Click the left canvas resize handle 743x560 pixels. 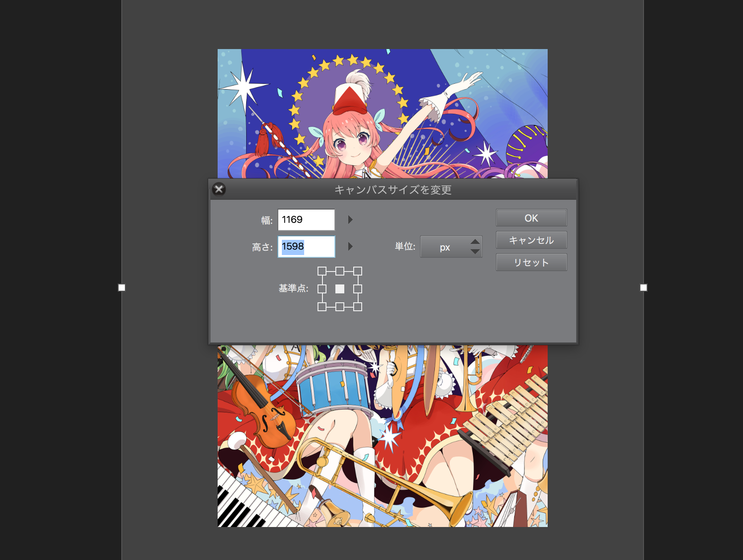pos(122,288)
